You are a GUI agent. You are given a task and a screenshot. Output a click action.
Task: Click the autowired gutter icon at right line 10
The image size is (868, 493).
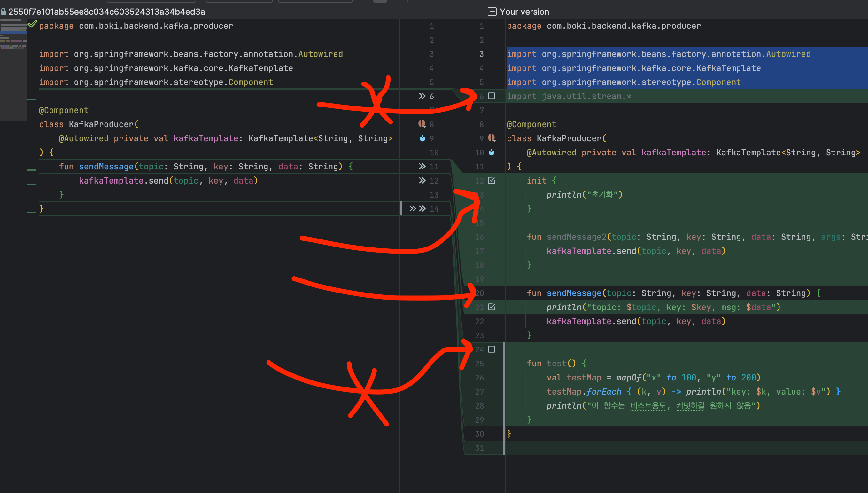pyautogui.click(x=492, y=153)
